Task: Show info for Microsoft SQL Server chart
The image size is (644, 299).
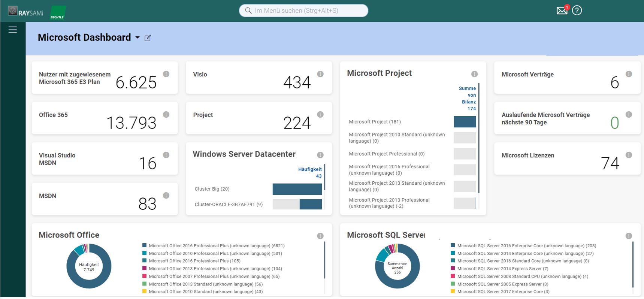Action: tap(629, 236)
